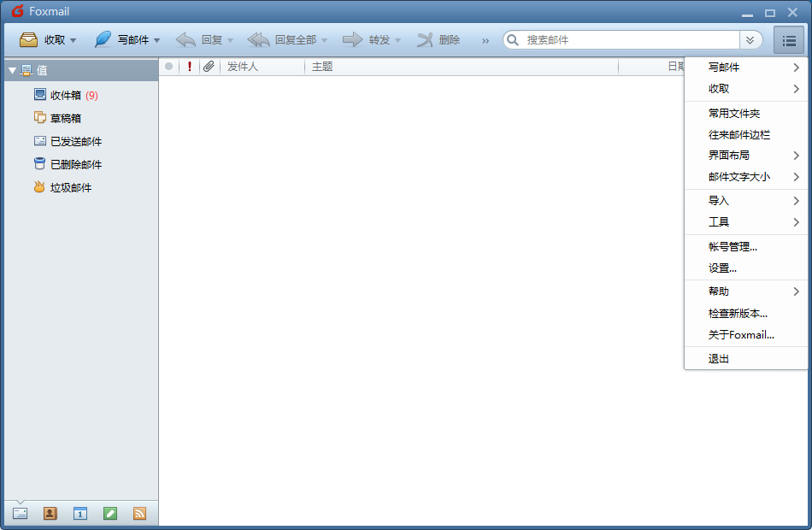The width and height of the screenshot is (812, 530).
Task: Click the 写邮件 feather compose icon
Action: coord(103,39)
